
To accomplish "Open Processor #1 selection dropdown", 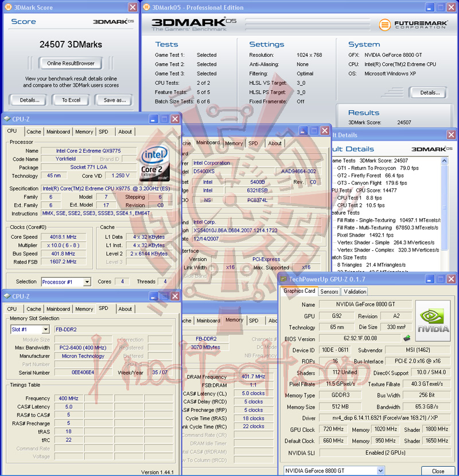I will click(87, 282).
